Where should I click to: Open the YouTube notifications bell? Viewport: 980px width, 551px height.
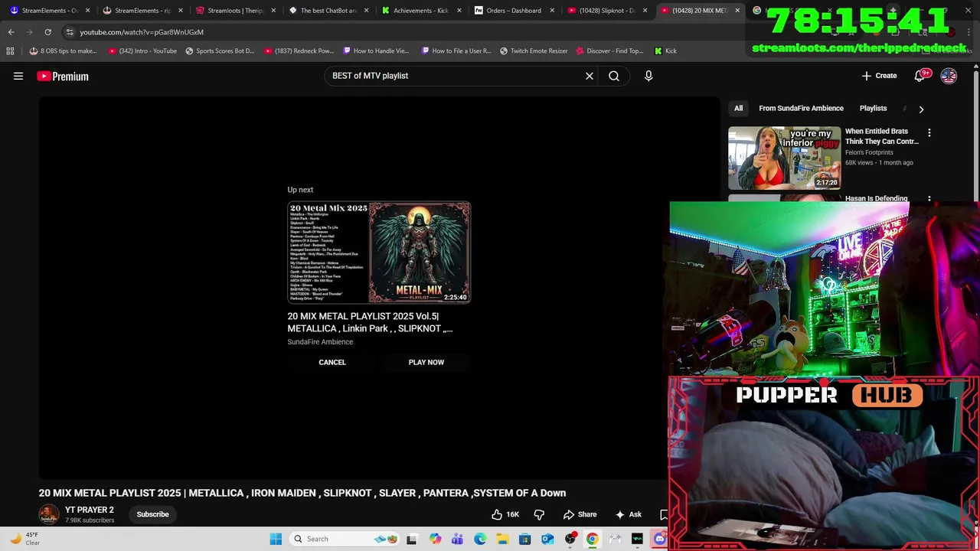[x=920, y=76]
